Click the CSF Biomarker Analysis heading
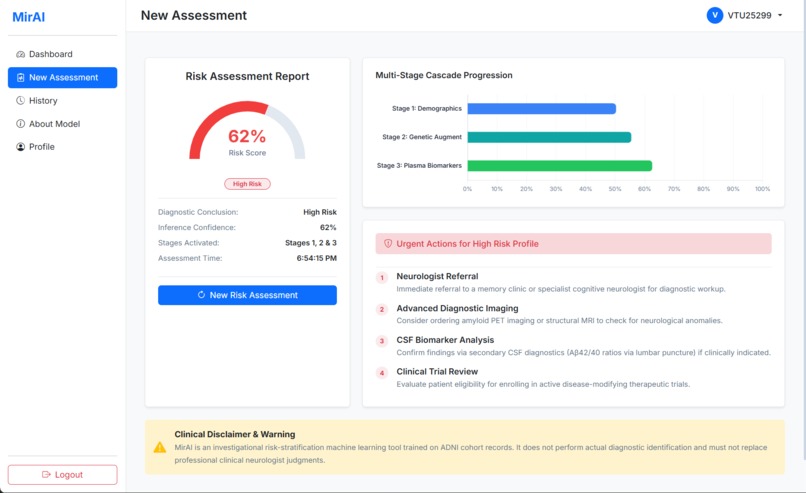This screenshot has height=493, width=806. pyautogui.click(x=445, y=340)
